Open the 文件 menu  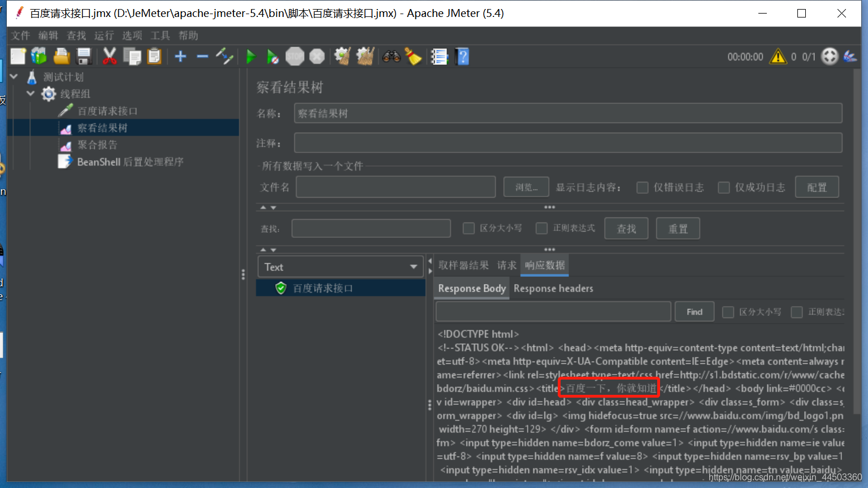[20, 36]
